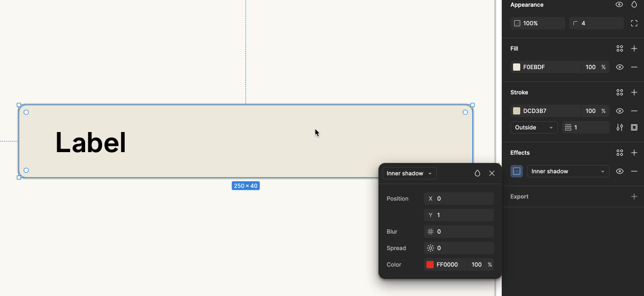This screenshot has width=644, height=296.
Task: Edit the shadow X position field
Action: point(459,199)
